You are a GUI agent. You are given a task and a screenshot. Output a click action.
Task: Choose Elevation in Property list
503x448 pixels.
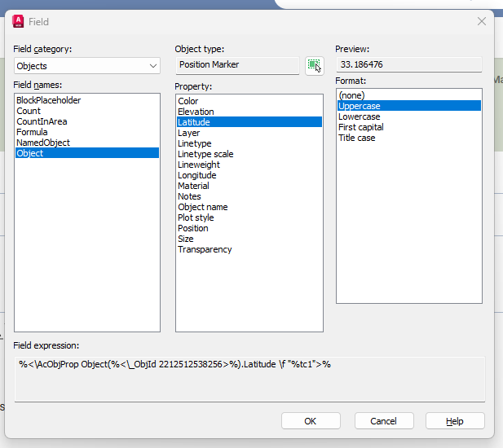click(196, 112)
